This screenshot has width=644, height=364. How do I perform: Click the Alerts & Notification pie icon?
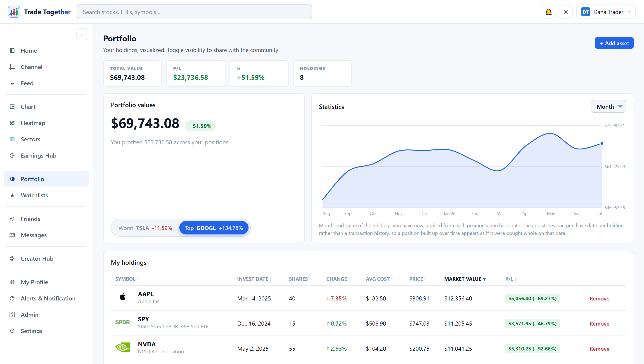[x=12, y=298]
